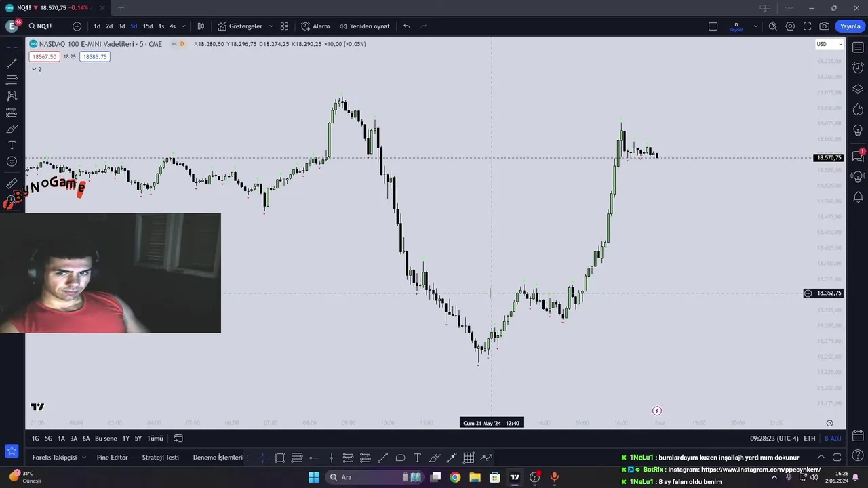Take a chart snapshot with camera icon

click(824, 26)
